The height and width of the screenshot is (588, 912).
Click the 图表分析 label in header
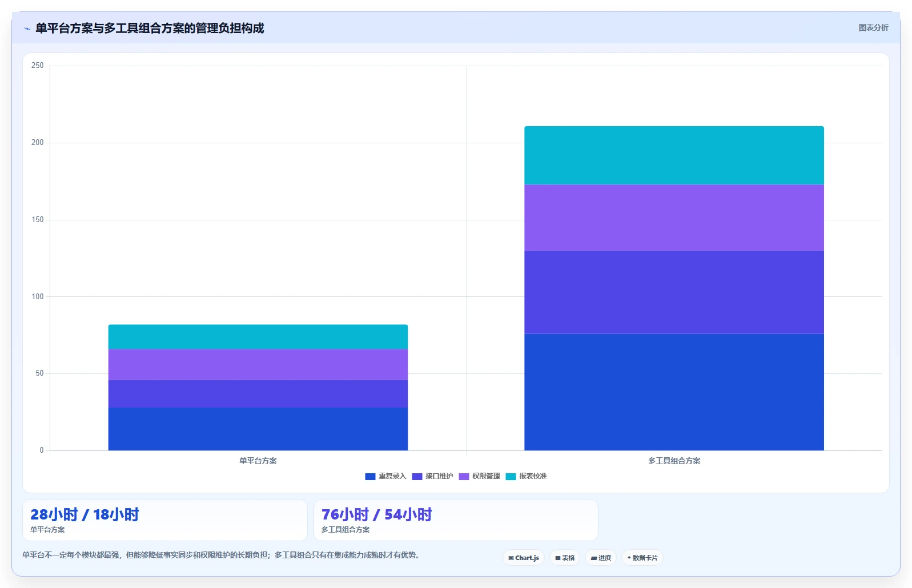coord(873,27)
